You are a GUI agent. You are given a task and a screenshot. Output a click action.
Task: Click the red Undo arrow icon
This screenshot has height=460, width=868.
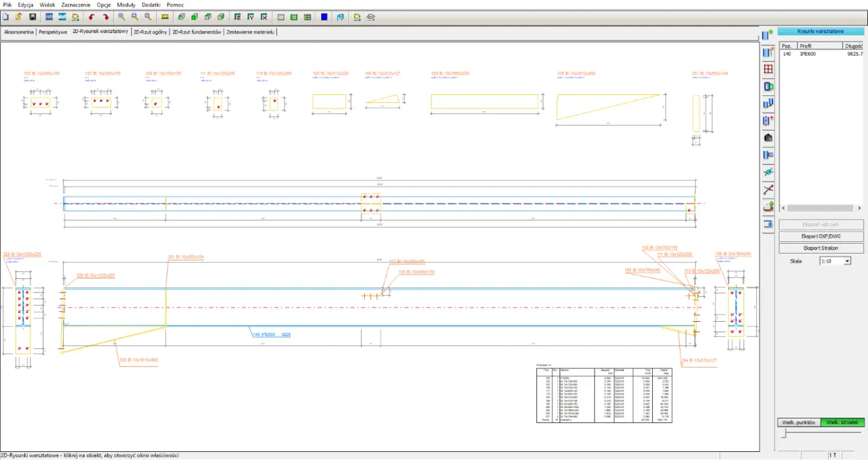click(92, 17)
